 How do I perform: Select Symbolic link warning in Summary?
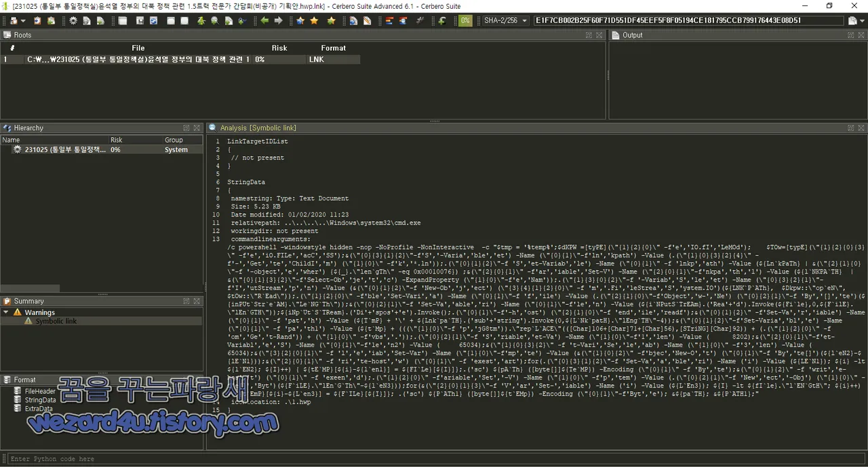tap(56, 321)
